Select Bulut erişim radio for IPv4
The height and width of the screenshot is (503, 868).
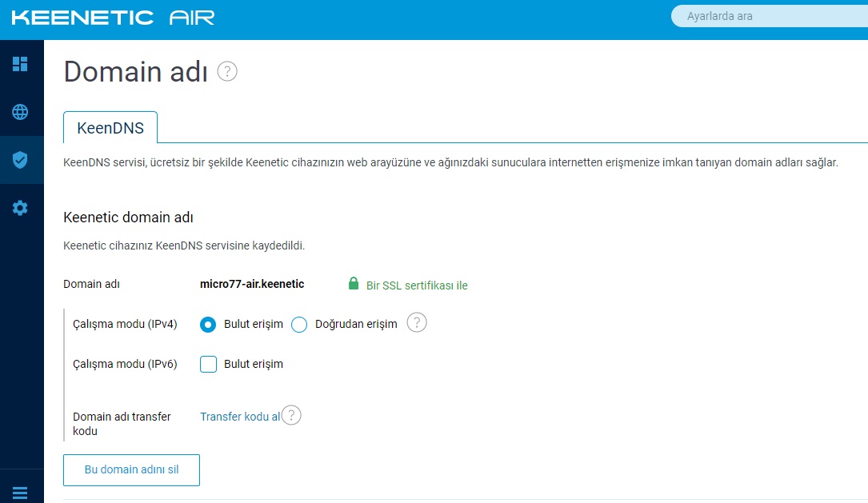[208, 324]
